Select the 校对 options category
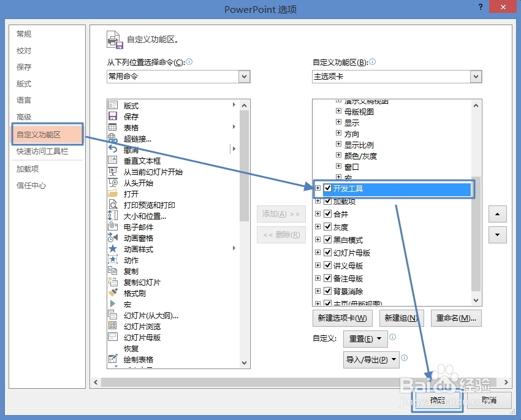521x420 pixels. [24, 50]
